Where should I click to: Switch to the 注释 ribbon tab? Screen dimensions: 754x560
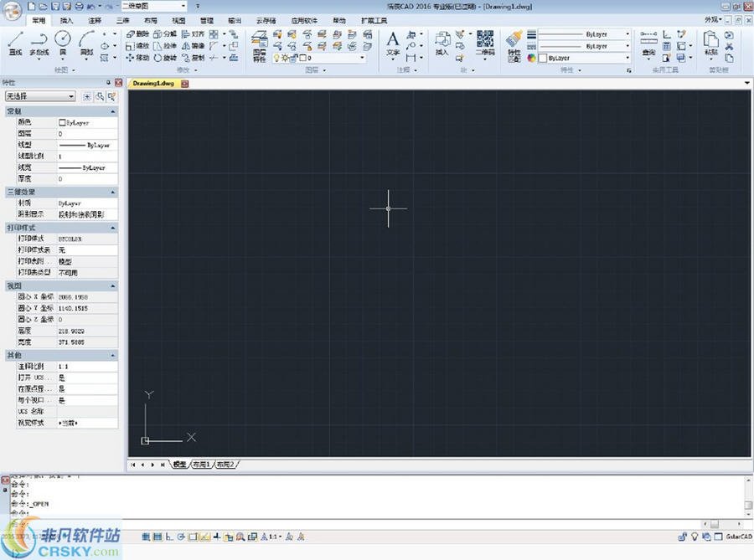[95, 21]
